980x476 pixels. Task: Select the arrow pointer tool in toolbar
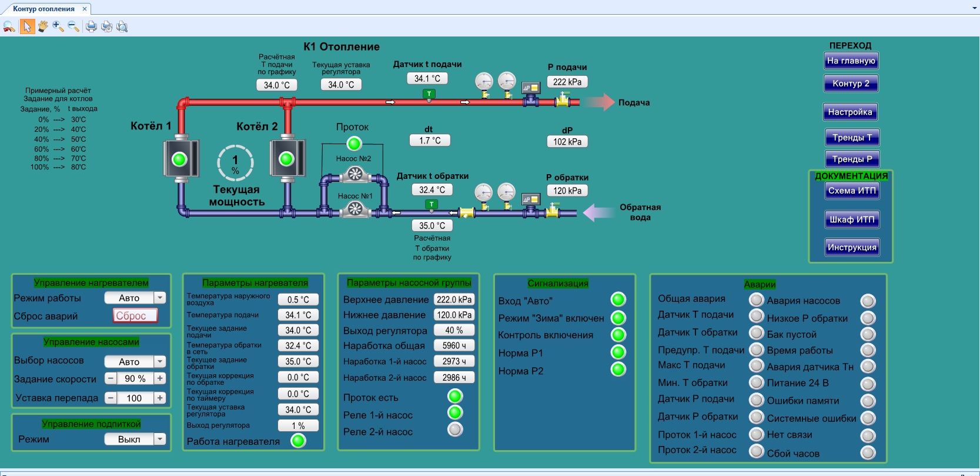click(x=27, y=26)
